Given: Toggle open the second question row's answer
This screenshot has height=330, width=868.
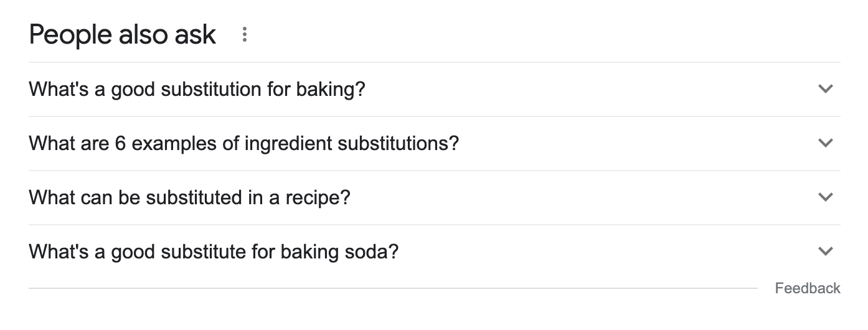Looking at the screenshot, I should (x=434, y=144).
